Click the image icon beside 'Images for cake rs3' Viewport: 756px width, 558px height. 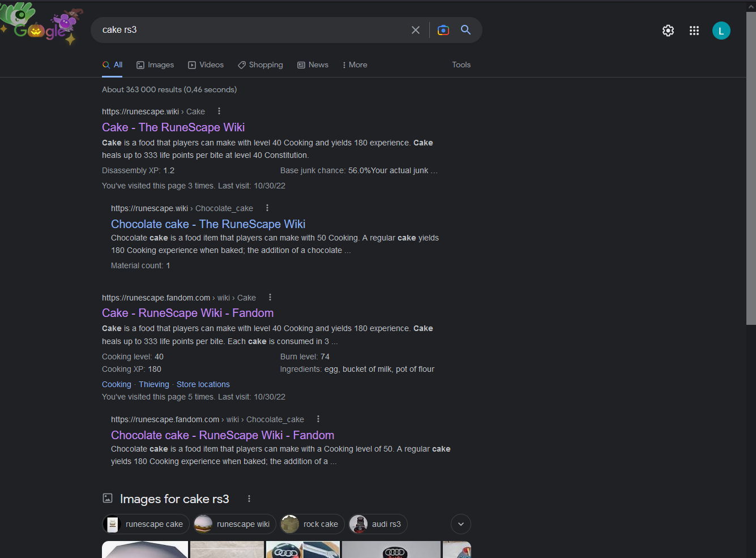click(108, 499)
